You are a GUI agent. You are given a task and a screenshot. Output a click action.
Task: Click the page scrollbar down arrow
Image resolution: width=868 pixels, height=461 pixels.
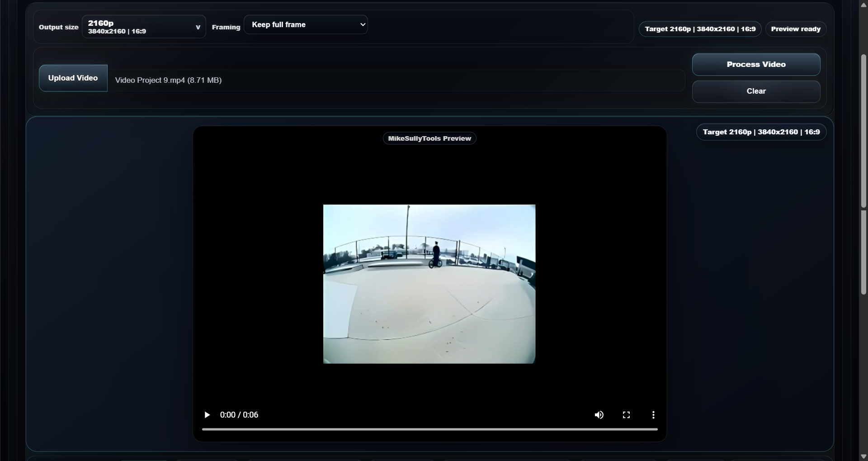(863, 456)
